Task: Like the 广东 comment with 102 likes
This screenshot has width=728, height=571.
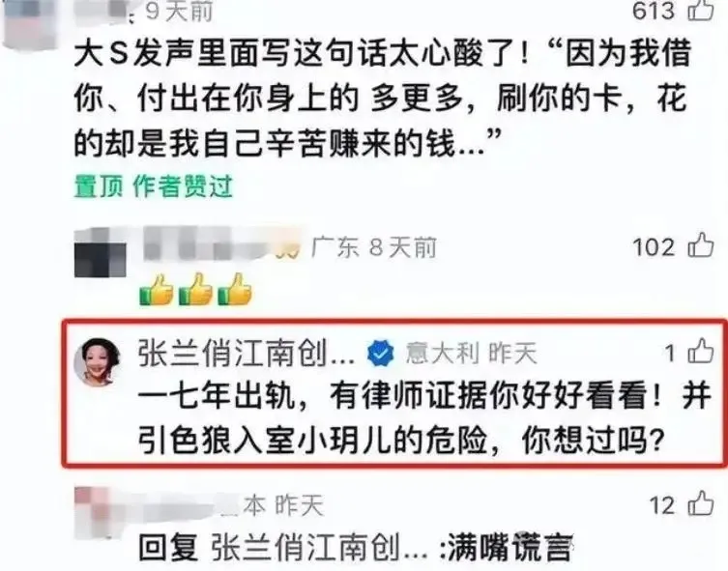Action: point(701,244)
